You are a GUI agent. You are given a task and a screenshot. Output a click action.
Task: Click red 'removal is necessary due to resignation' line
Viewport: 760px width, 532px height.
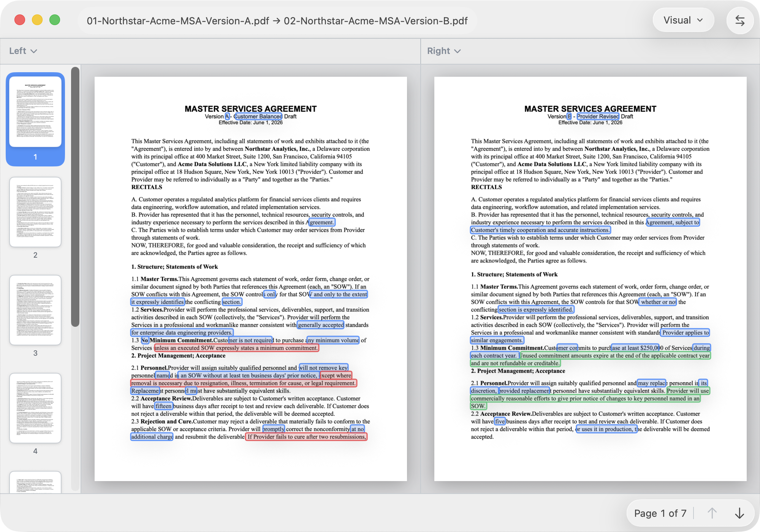tap(244, 383)
